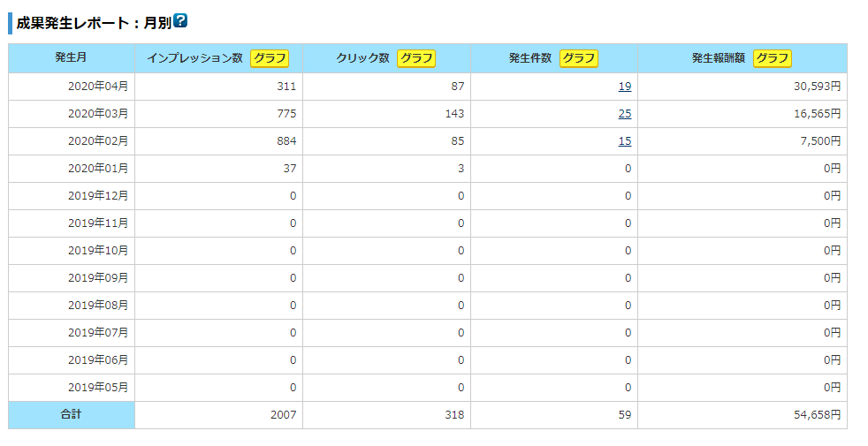Click the 成果発生レポート：月別 heading
This screenshot has height=446, width=868.
pos(94,23)
